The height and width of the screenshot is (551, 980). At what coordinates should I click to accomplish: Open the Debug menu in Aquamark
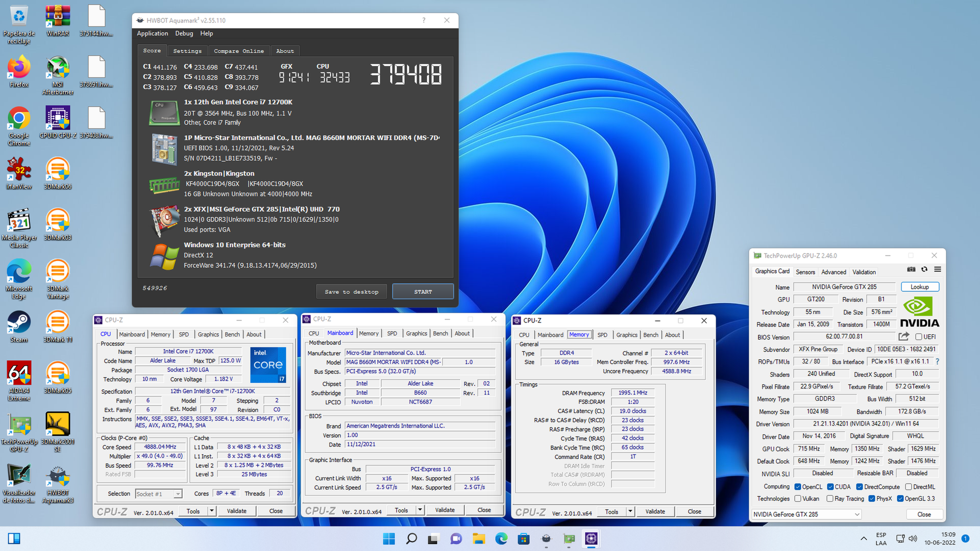tap(184, 33)
